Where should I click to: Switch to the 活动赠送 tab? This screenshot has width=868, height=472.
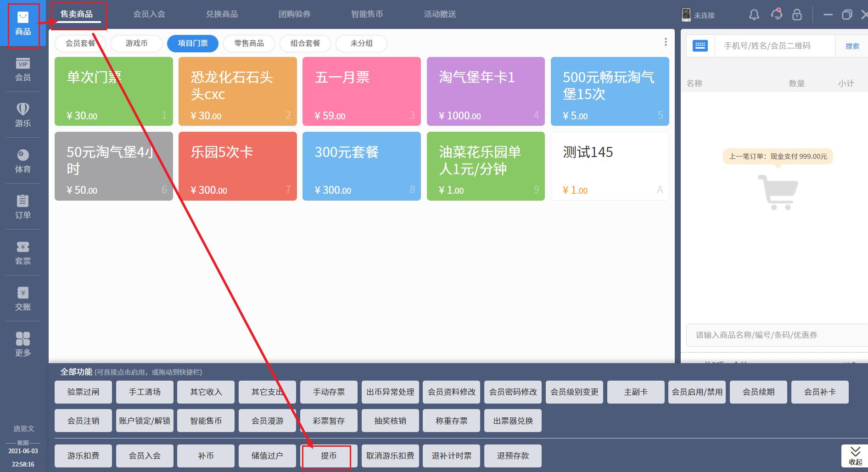440,15
